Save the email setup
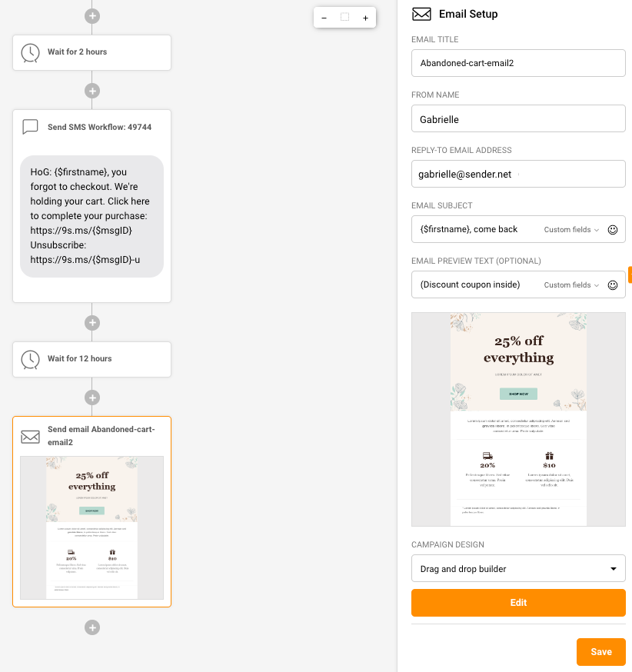632x672 pixels. click(x=600, y=652)
